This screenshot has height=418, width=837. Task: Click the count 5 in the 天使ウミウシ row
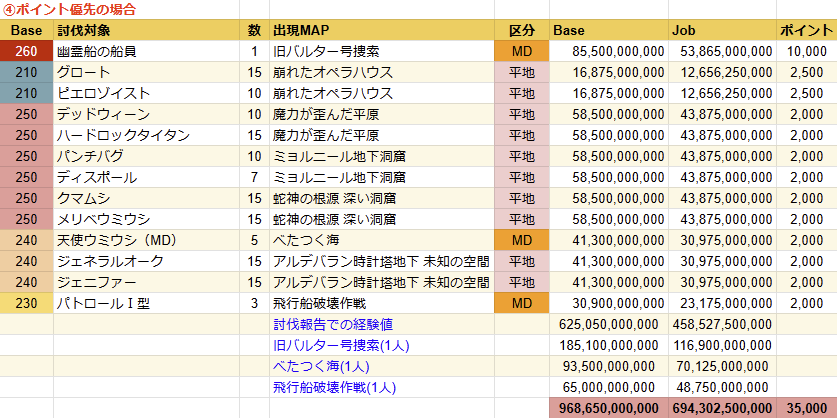click(x=254, y=240)
